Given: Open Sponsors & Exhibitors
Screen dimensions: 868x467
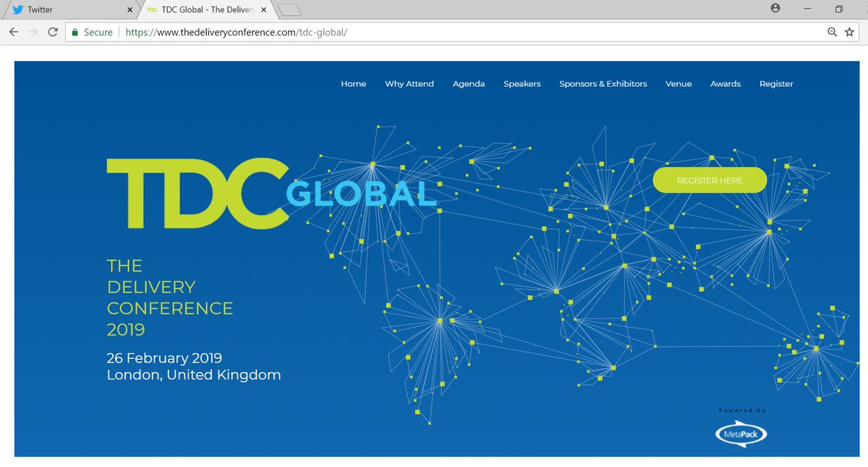Looking at the screenshot, I should pos(603,84).
